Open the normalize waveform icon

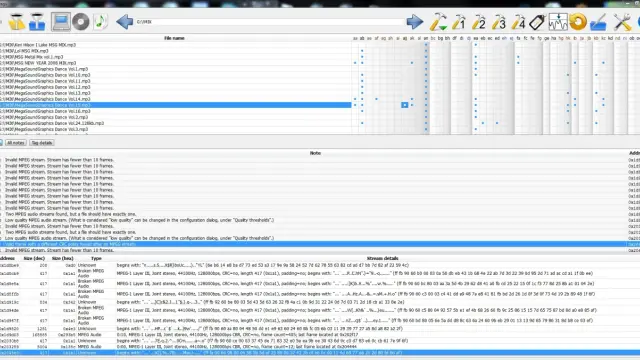558,22
